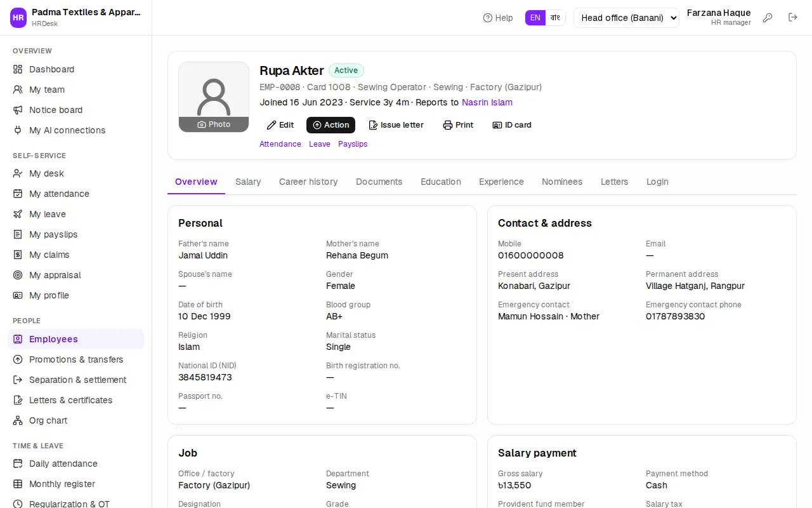Upload a photo via the Photo placeholder

[214, 124]
